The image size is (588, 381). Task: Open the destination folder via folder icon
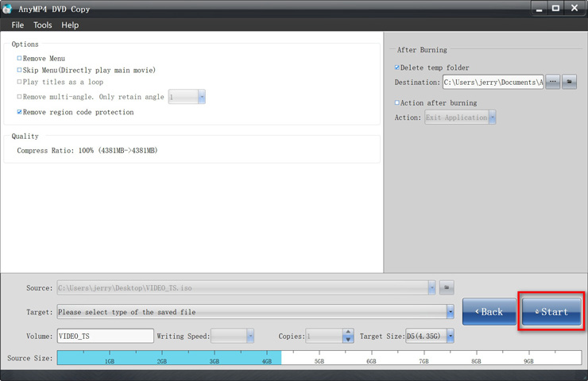tap(570, 82)
